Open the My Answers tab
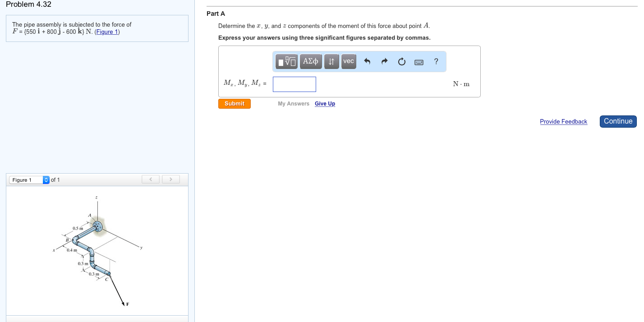 [293, 104]
